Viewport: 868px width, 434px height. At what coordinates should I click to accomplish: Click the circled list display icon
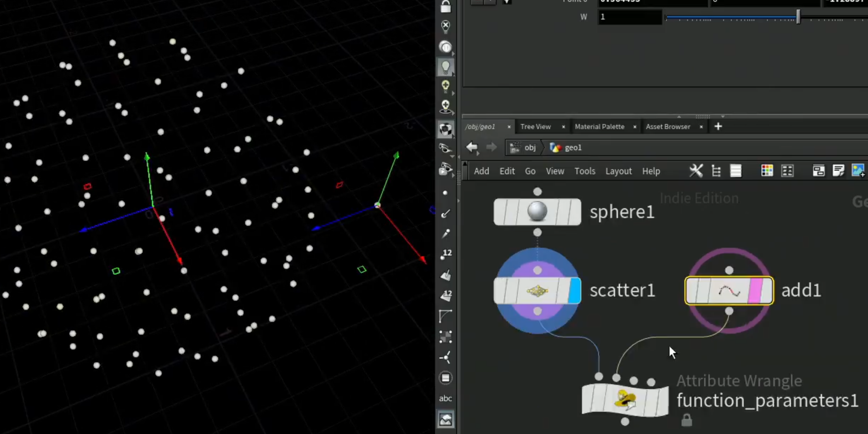(x=446, y=378)
